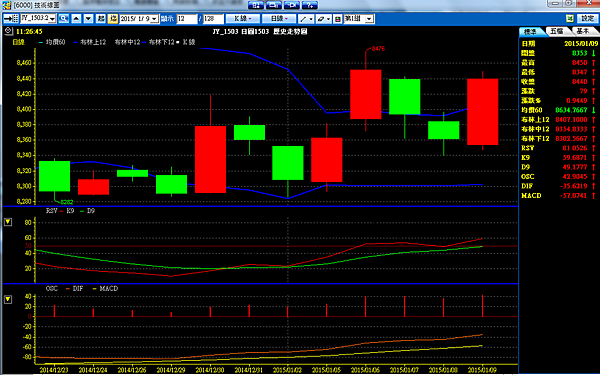This screenshot has height=375, width=600.
Task: Click the down-triangle next symbol button
Action: click(88, 18)
